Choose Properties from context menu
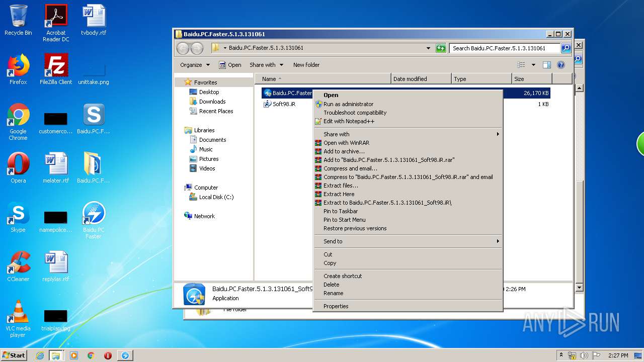This screenshot has width=644, height=362. [x=408, y=306]
